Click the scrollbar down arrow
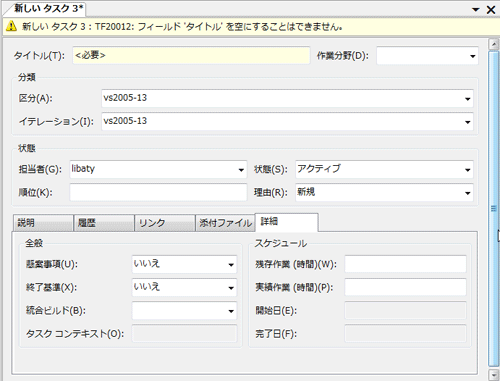500x381 pixels. (493, 374)
